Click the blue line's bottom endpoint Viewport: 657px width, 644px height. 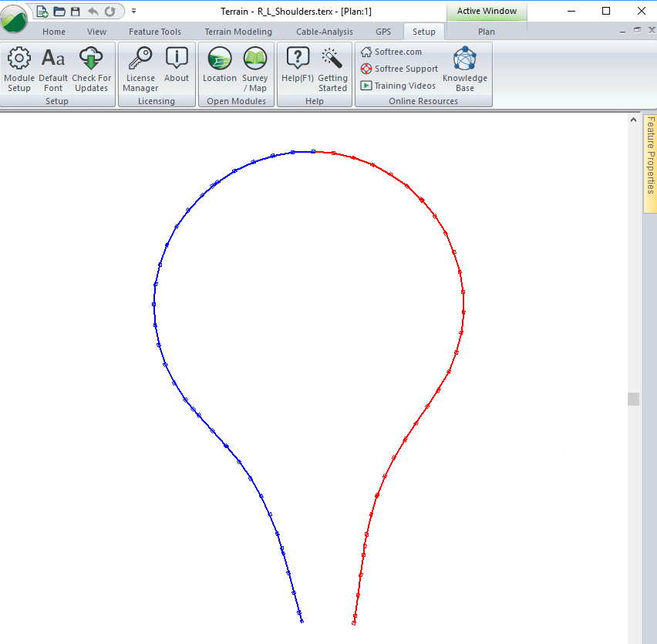(x=302, y=622)
